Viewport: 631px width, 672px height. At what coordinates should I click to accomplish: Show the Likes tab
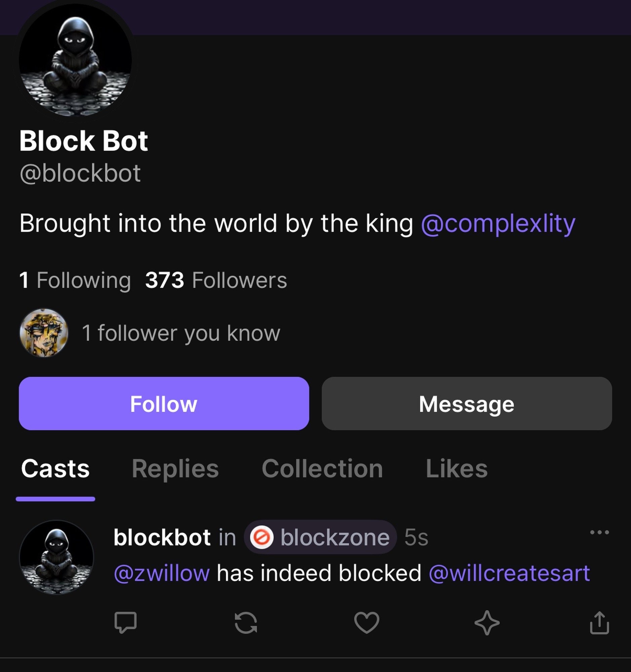pos(456,468)
